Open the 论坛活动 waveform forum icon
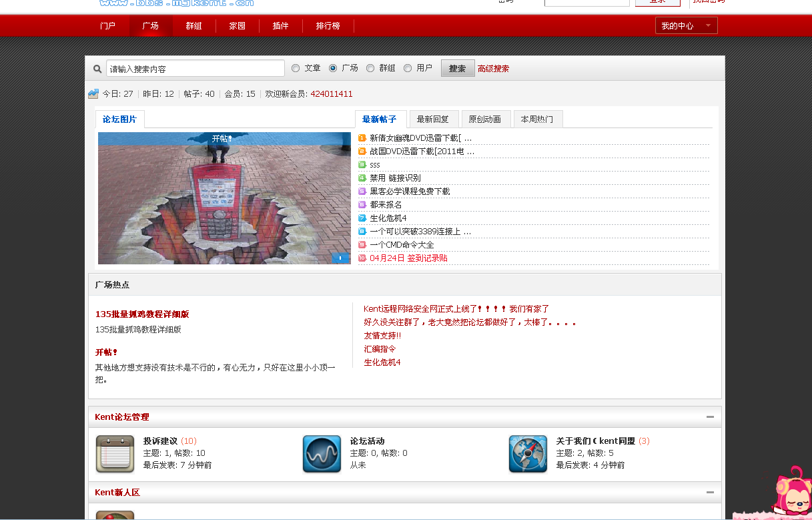The width and height of the screenshot is (812, 520). pyautogui.click(x=322, y=454)
